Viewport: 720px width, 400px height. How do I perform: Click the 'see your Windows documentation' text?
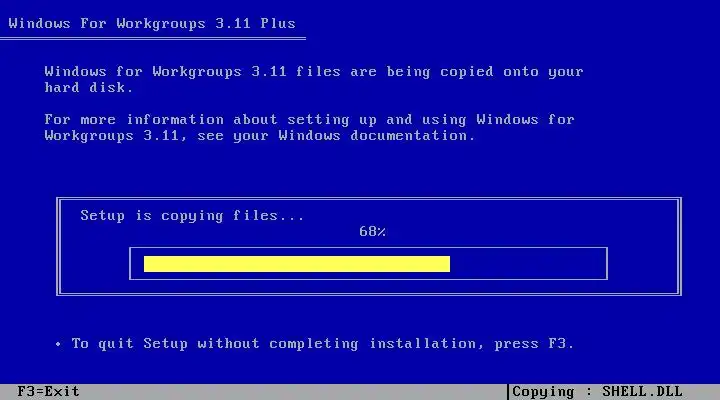click(336, 135)
